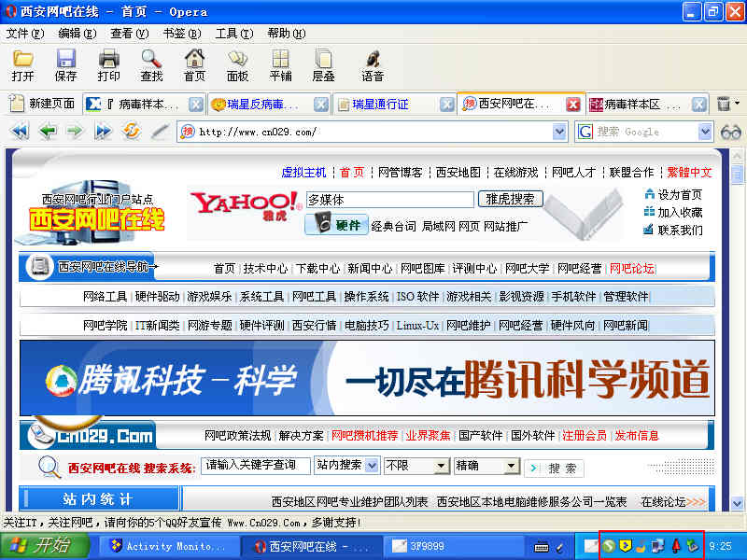The width and height of the screenshot is (747, 560).
Task: Close the 瑞星通行证 tab
Action: (446, 105)
